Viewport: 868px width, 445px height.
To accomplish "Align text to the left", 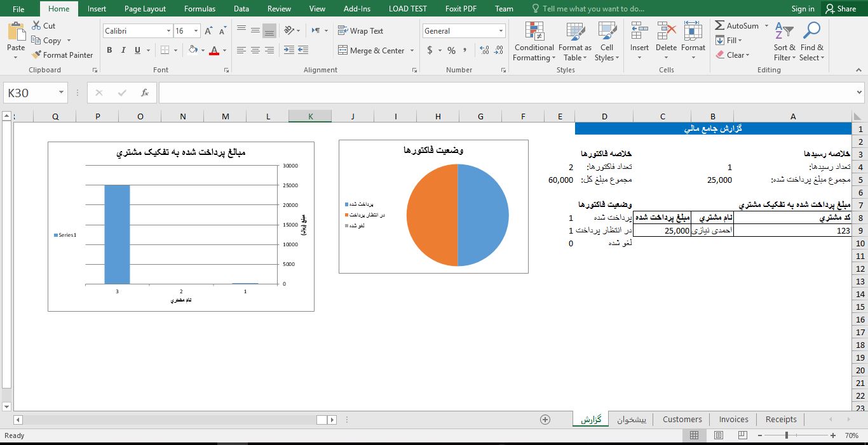I will [x=241, y=50].
